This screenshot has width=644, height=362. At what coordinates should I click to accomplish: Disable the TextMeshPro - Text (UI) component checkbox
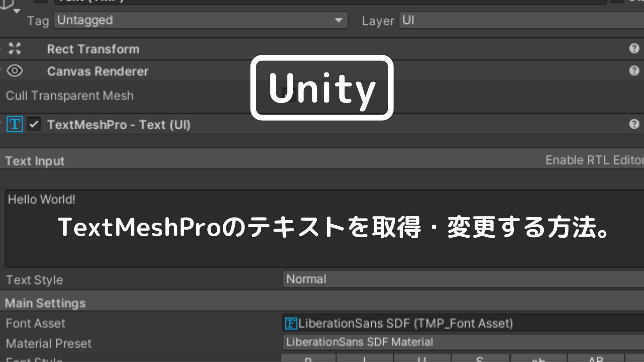coord(34,124)
